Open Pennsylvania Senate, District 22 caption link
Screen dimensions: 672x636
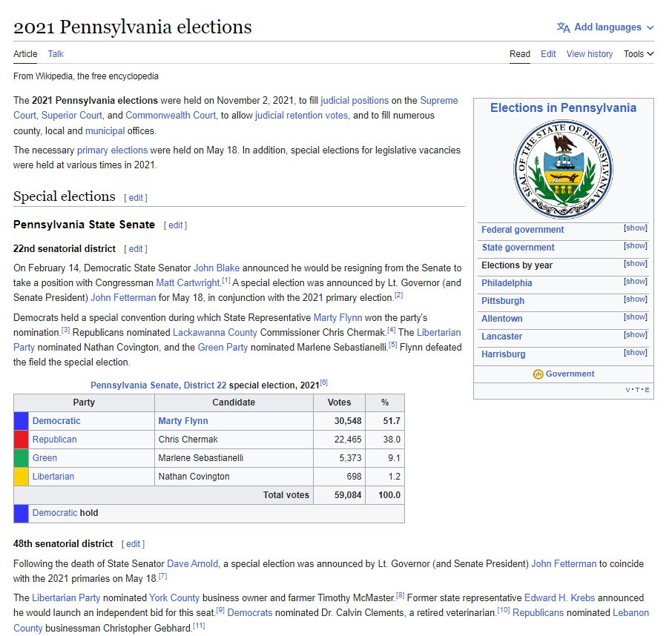tap(158, 385)
